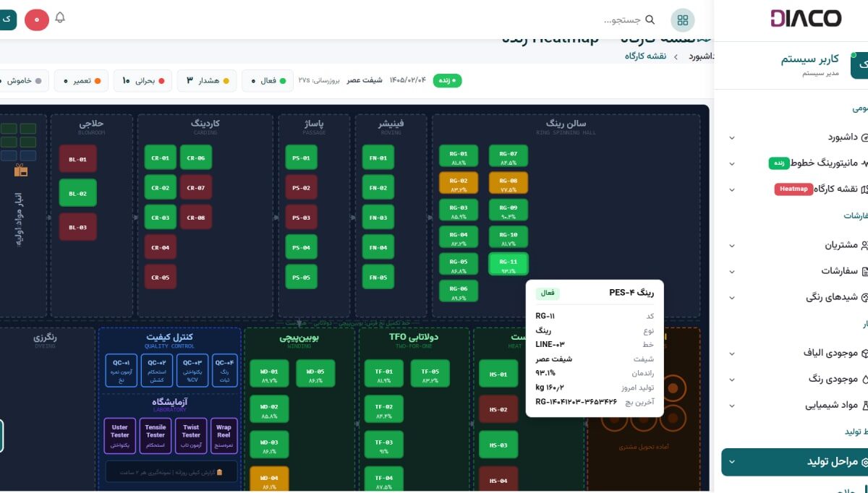Select ring machine RG-02 orange tile
The height and width of the screenshot is (493, 868).
point(459,184)
